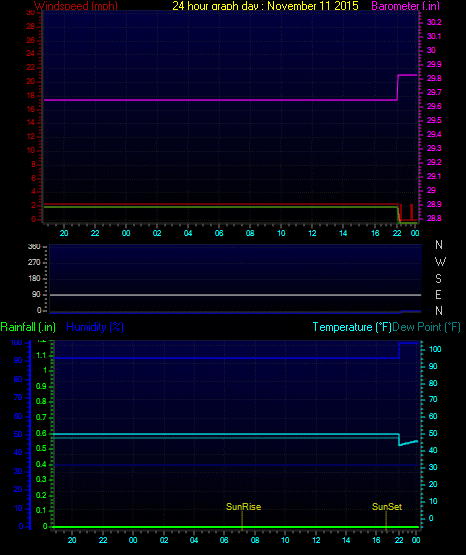466x555 pixels.
Task: Click the Barometer (.in) axis label
Action: tap(405, 6)
